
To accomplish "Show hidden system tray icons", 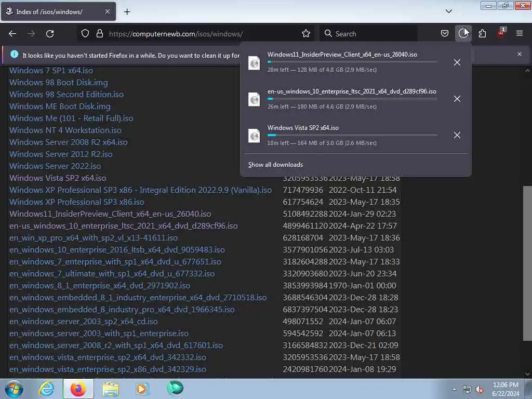I will coord(454,389).
